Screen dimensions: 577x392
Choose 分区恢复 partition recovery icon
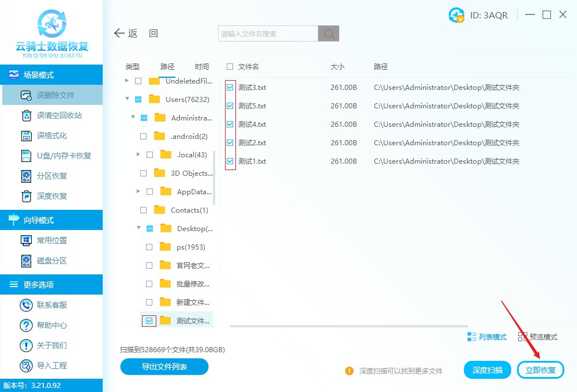coord(27,176)
